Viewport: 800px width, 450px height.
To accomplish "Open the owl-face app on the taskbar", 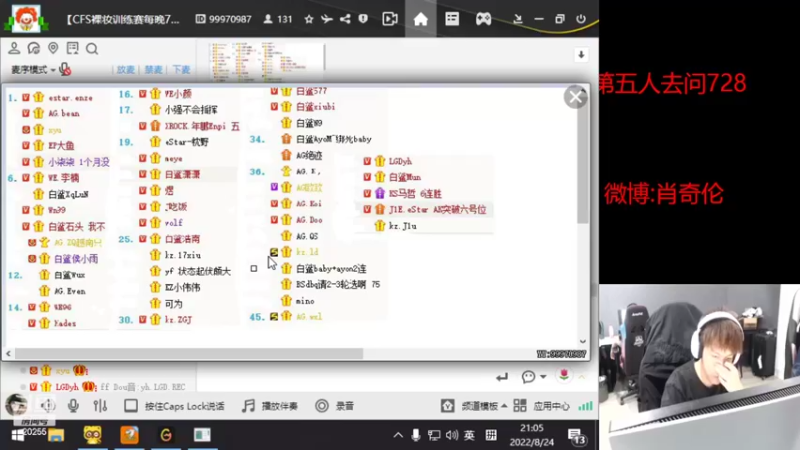I will point(92,435).
